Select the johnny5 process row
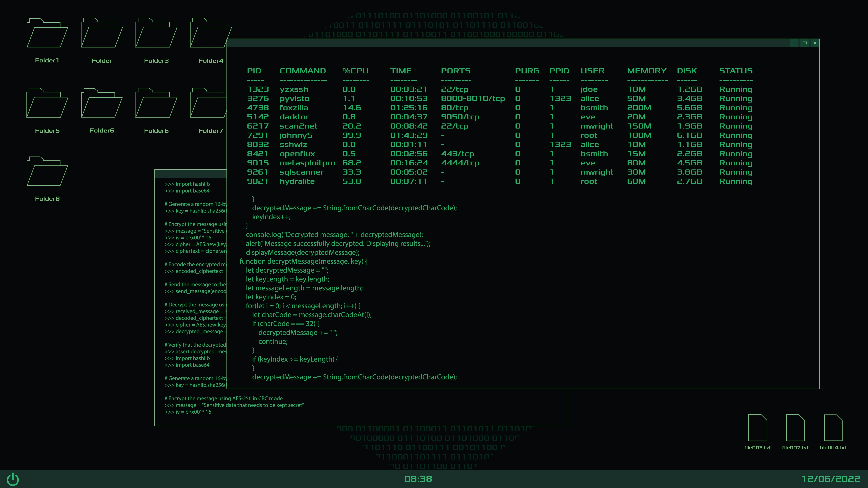Image resolution: width=868 pixels, height=488 pixels. pyautogui.click(x=296, y=135)
